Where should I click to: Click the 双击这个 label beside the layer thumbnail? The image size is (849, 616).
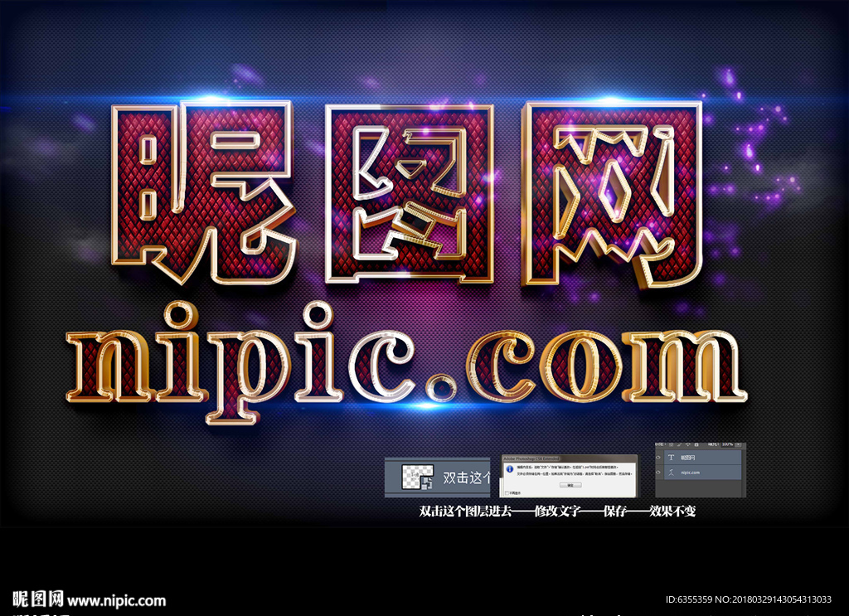point(466,478)
